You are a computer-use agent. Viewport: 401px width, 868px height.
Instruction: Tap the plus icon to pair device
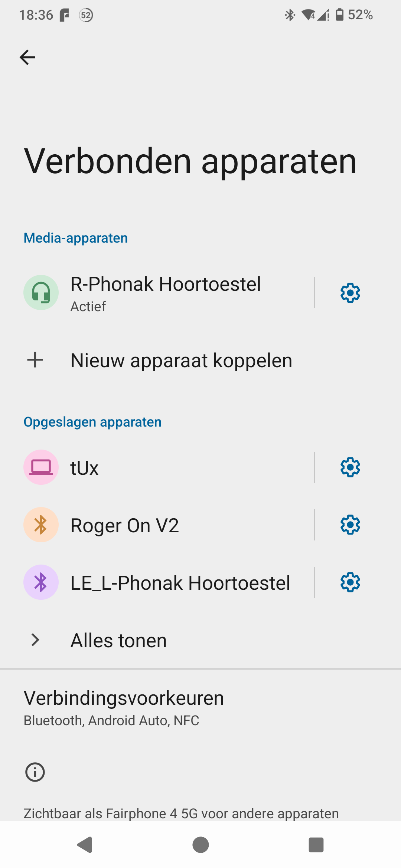coord(35,360)
